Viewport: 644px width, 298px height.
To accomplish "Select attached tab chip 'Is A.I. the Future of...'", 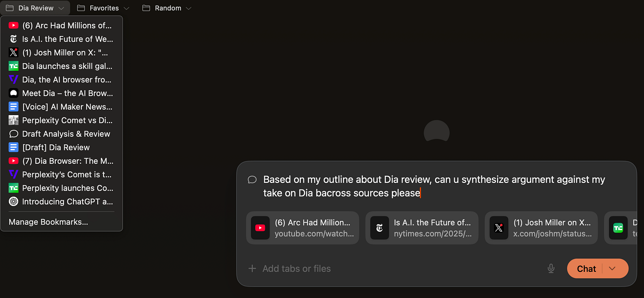I will pyautogui.click(x=422, y=228).
